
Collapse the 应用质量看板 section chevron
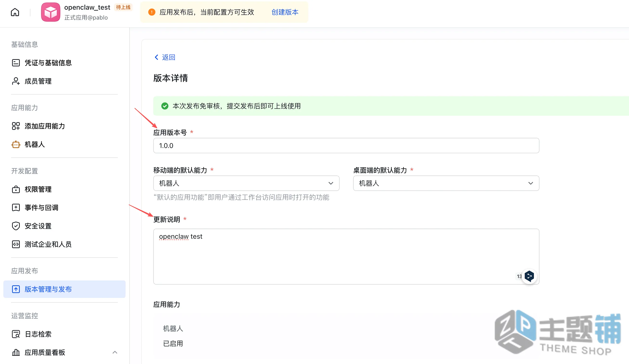click(115, 352)
